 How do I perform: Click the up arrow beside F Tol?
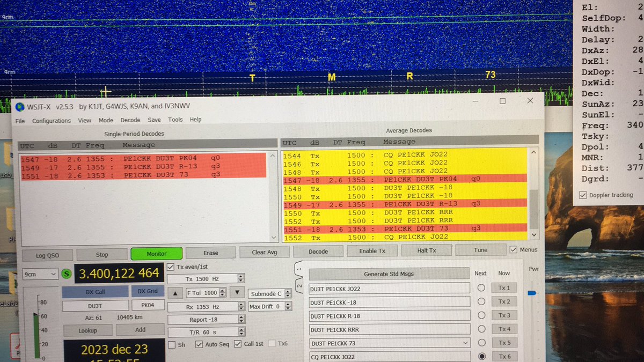[175, 292]
